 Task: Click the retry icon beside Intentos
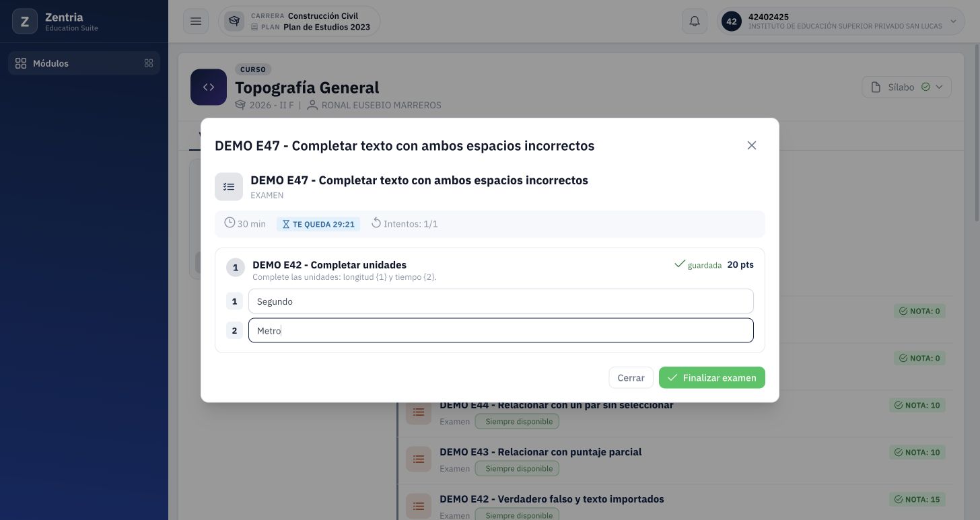click(x=376, y=223)
